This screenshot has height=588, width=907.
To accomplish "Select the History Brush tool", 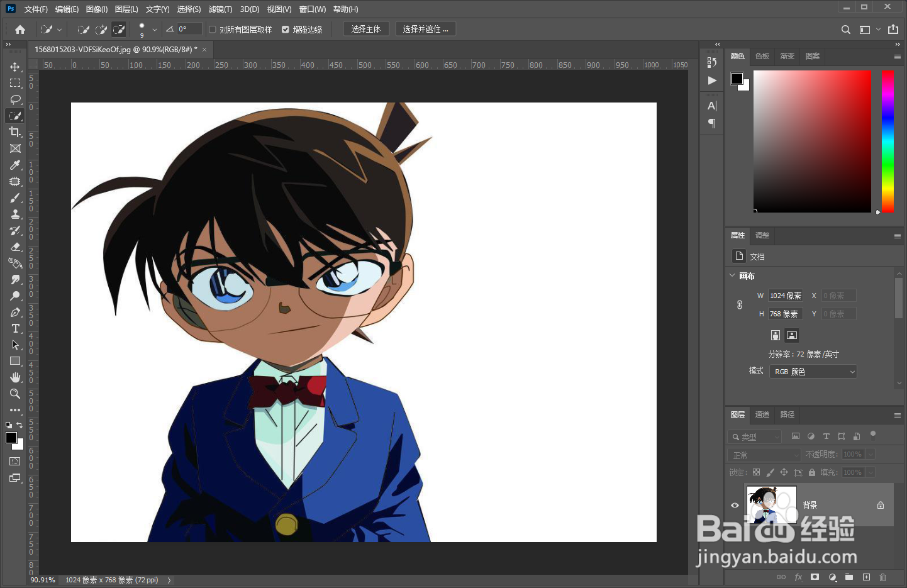I will pos(15,230).
